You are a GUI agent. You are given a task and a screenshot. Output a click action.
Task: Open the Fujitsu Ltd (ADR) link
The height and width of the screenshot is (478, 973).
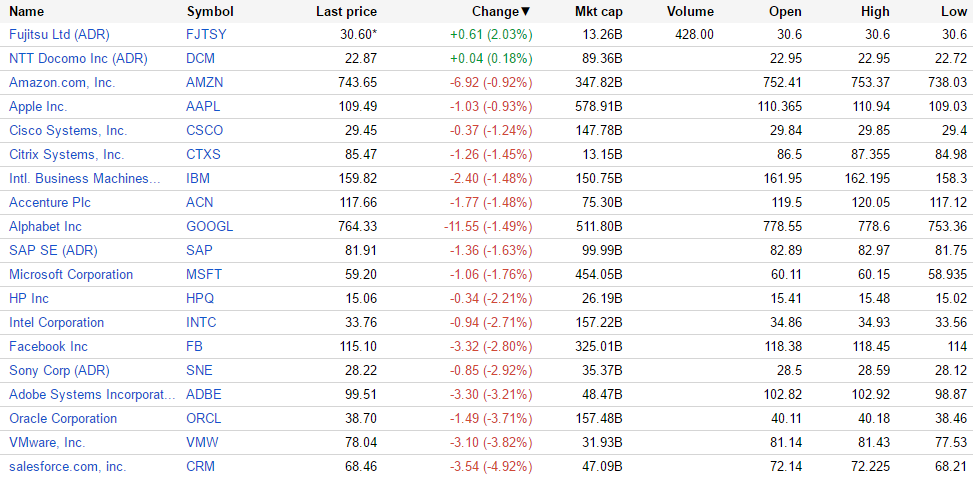pyautogui.click(x=57, y=34)
